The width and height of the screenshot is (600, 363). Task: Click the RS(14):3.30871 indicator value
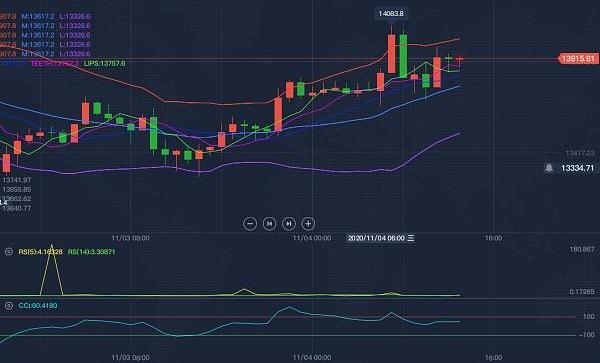click(91, 252)
